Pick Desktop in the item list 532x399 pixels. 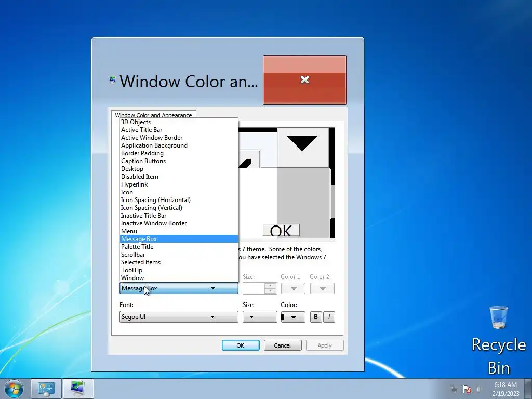click(179, 169)
